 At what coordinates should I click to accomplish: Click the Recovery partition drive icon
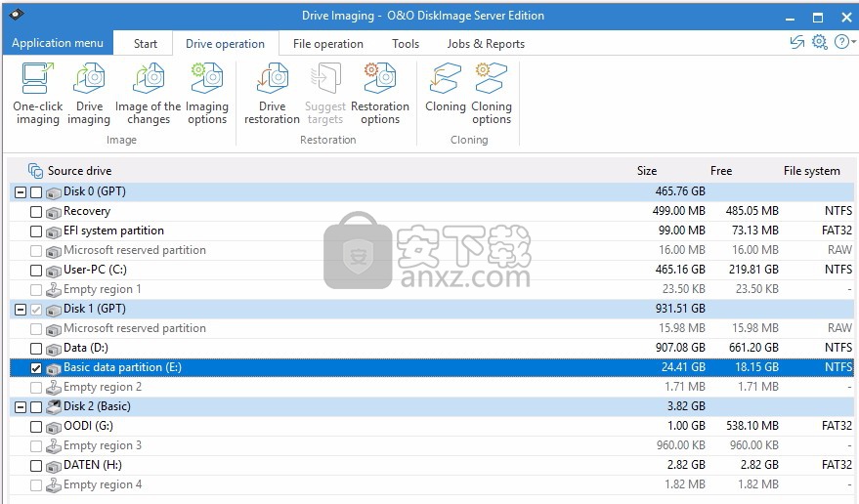click(54, 213)
